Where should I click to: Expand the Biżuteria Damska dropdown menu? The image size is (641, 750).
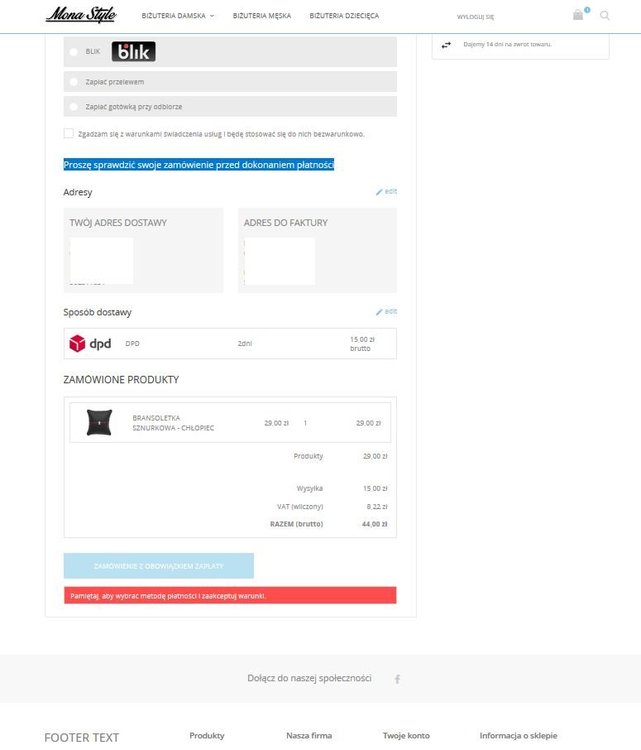[x=177, y=16]
